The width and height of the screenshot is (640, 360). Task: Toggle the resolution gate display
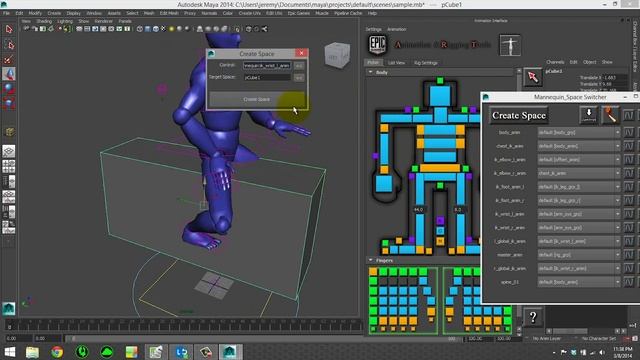95,29
